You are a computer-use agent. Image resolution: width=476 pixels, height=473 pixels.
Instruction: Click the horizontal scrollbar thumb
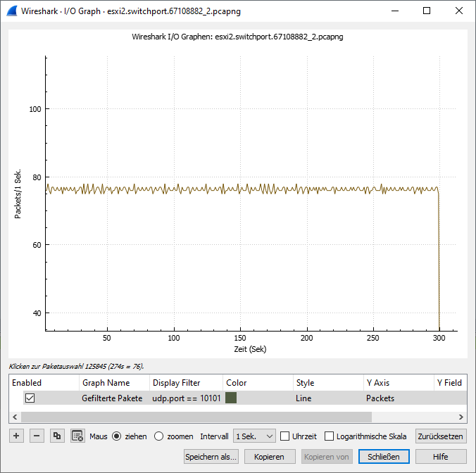click(x=196, y=417)
